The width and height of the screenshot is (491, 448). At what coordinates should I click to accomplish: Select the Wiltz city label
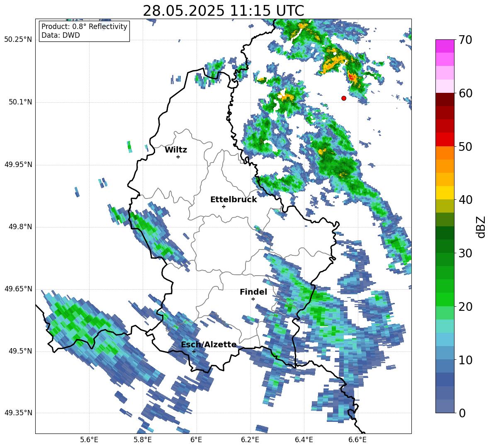tap(176, 150)
